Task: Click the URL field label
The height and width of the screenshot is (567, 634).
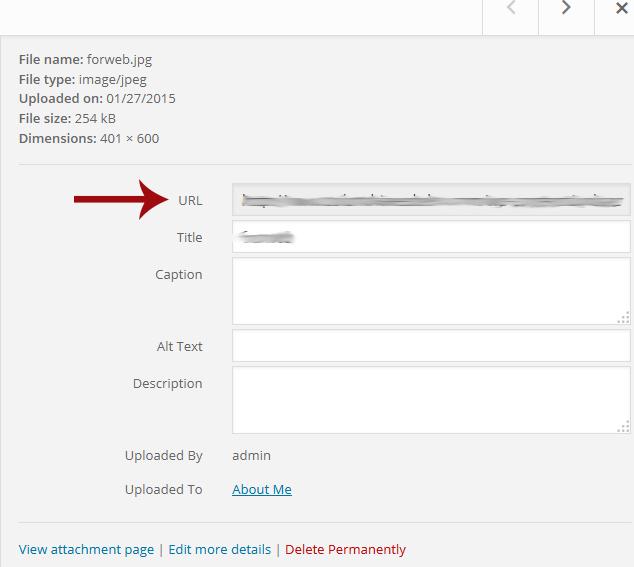Action: pos(190,200)
